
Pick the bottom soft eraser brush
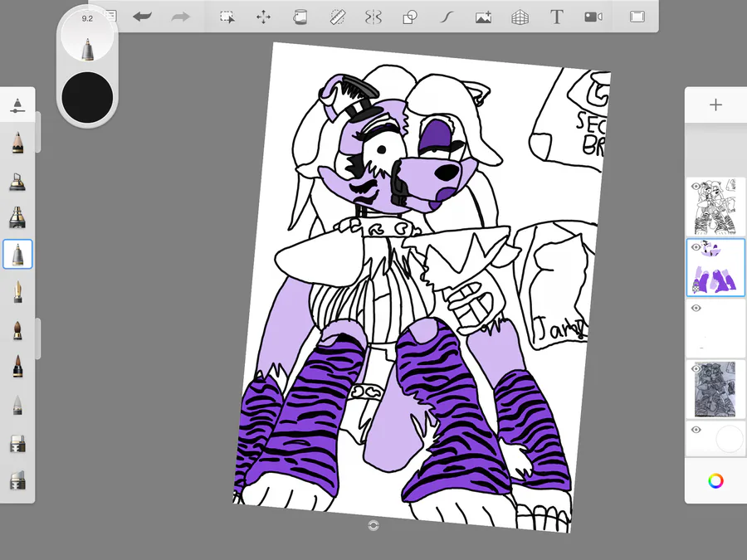click(x=17, y=480)
